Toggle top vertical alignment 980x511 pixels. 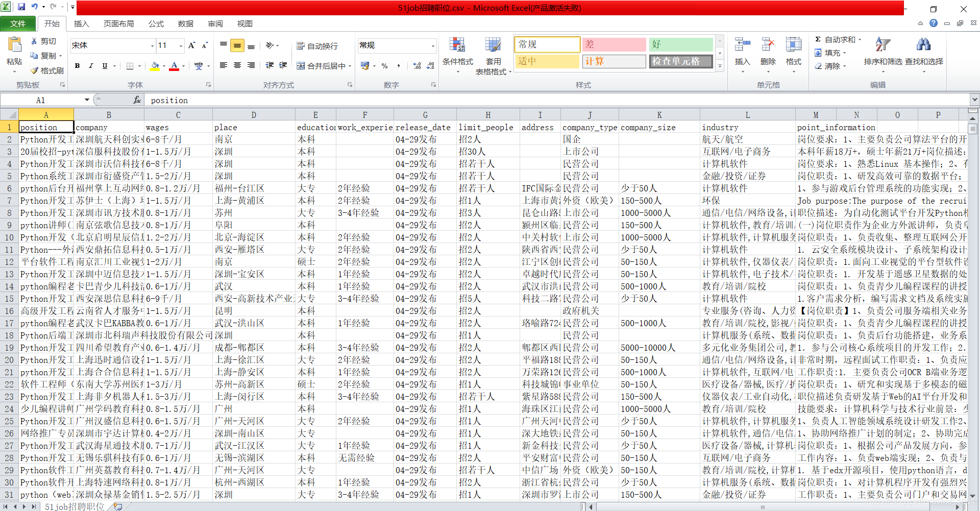pos(224,45)
